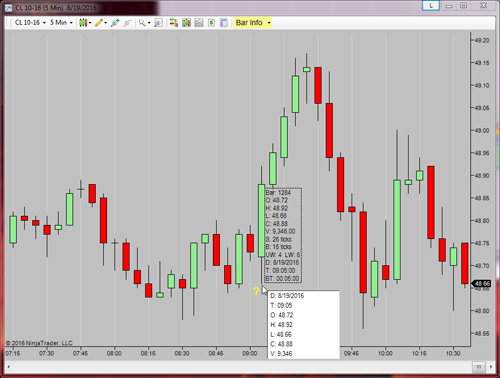The height and width of the screenshot is (378, 500).
Task: Click the 09:05 green candlestick bar
Action: point(262,221)
